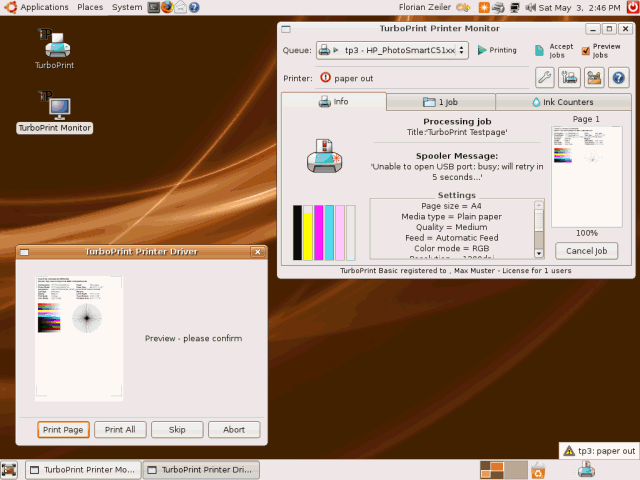Click the Print Page button
Screen dimensions: 640x480
[x=63, y=430]
